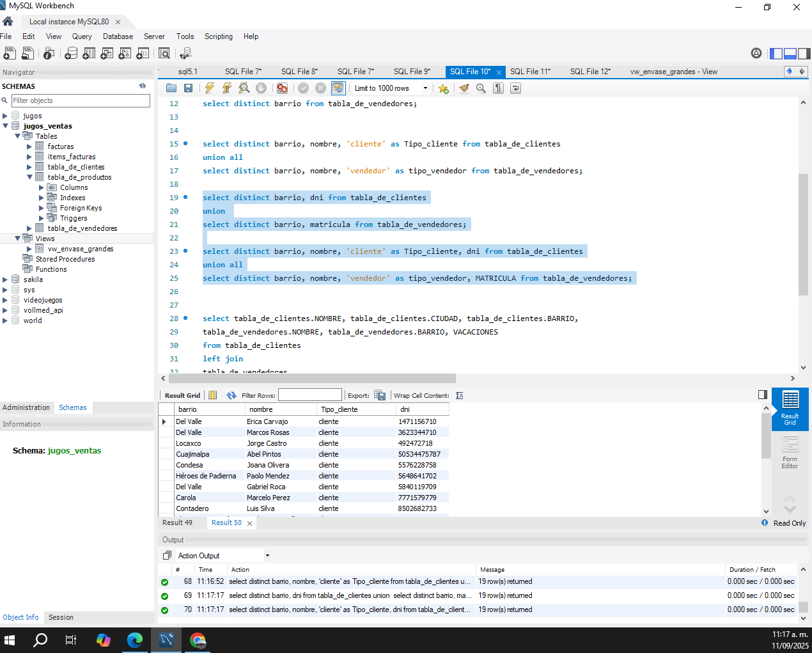Click create new view icon

[x=107, y=53]
